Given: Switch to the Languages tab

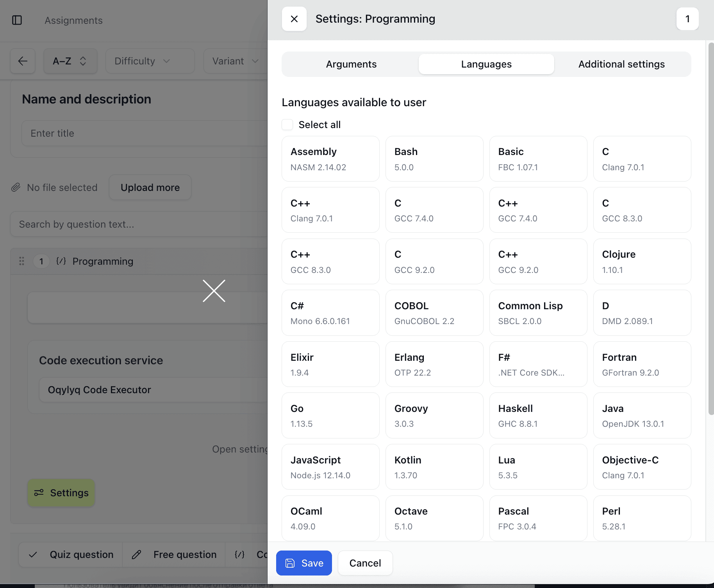Looking at the screenshot, I should click(x=486, y=64).
